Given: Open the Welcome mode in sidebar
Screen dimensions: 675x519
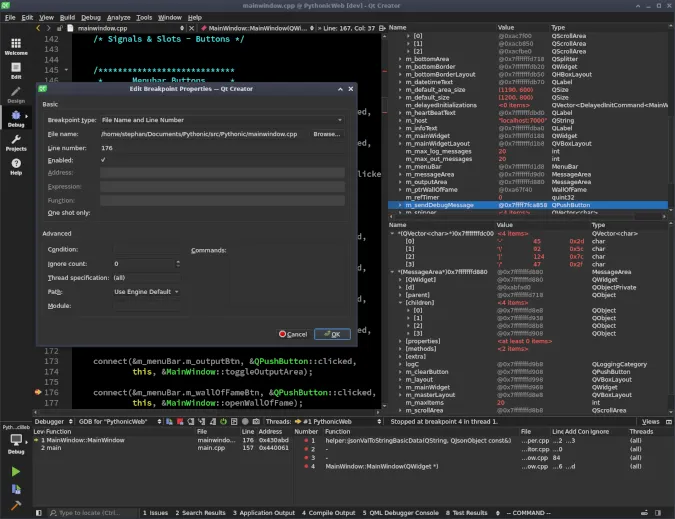Looking at the screenshot, I should [x=16, y=47].
